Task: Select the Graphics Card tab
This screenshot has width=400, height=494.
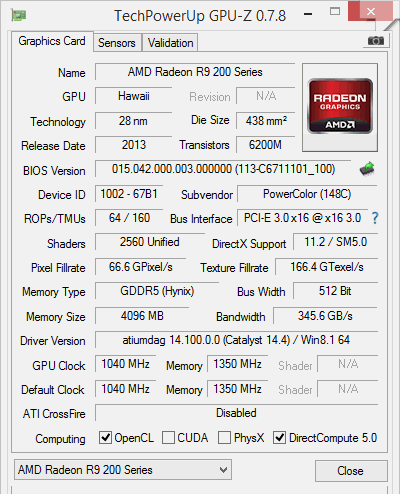Action: click(x=52, y=41)
